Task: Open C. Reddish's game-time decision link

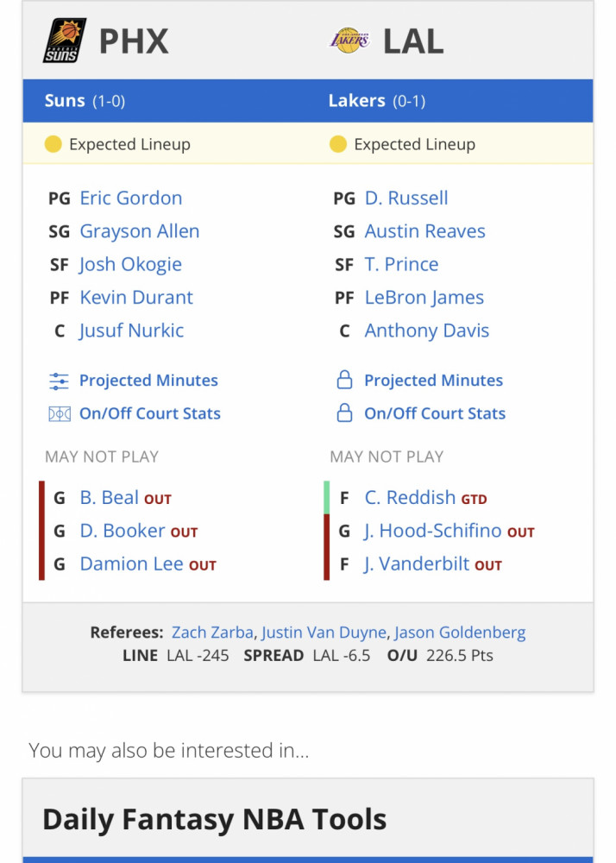Action: coord(410,498)
